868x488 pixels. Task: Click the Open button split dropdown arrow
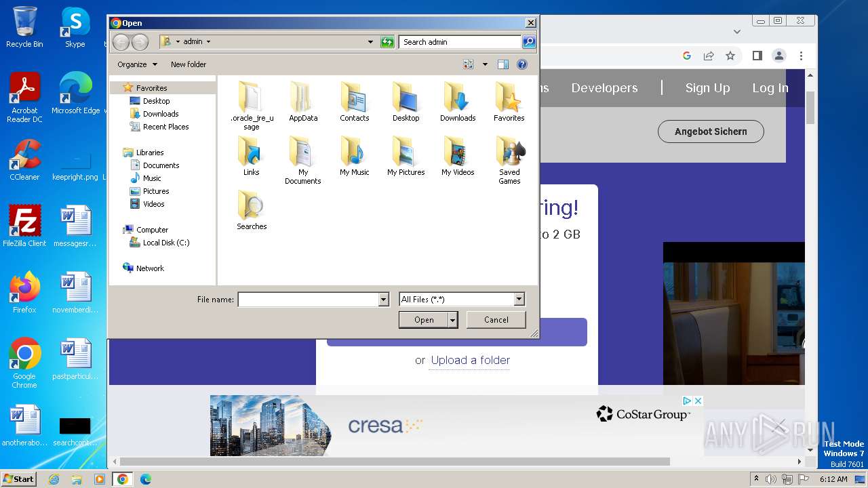pos(453,320)
